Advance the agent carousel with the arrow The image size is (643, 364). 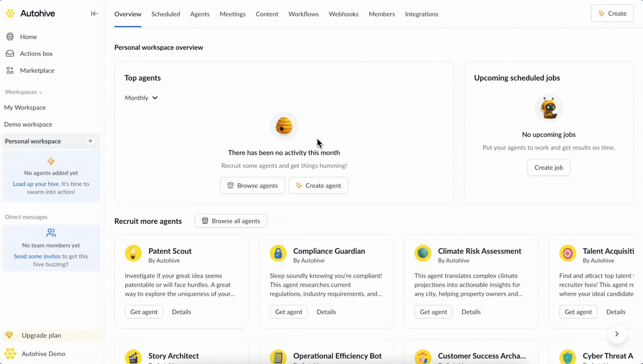pos(617,334)
